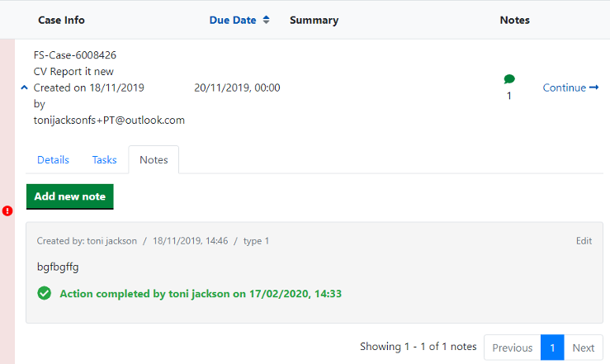This screenshot has width=610, height=364.
Task: Click the green notes comment bubble icon
Action: click(509, 79)
